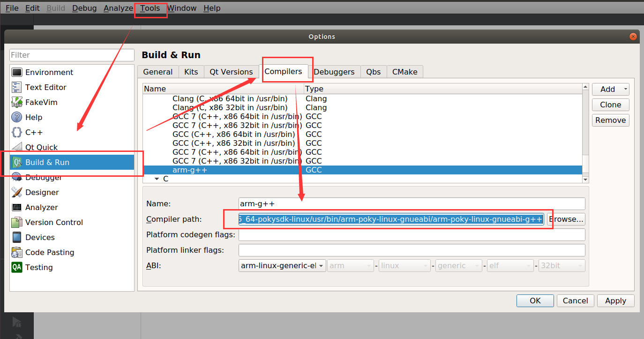Switch to the Compilers tab
644x339 pixels.
tap(284, 71)
